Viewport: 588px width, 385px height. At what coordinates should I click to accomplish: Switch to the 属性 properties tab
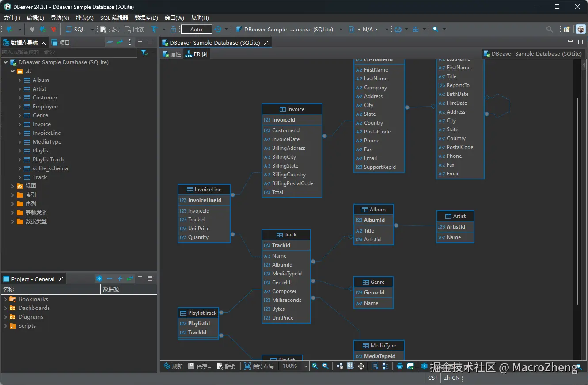(x=172, y=54)
